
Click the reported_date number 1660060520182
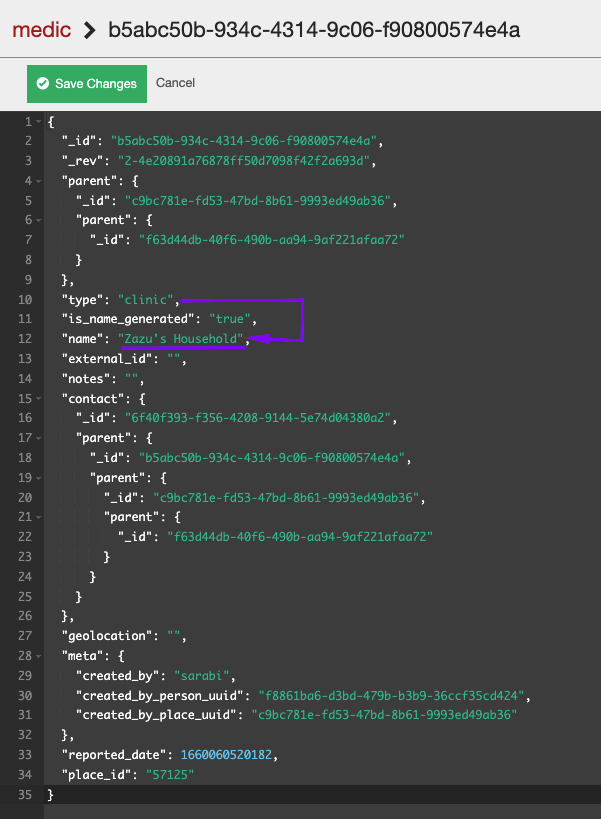(226, 755)
